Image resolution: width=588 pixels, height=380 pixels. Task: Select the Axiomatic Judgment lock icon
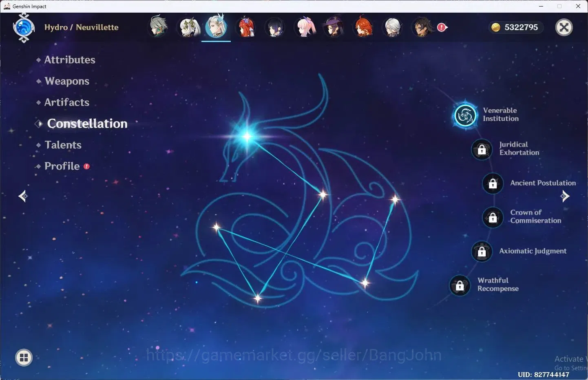482,251
